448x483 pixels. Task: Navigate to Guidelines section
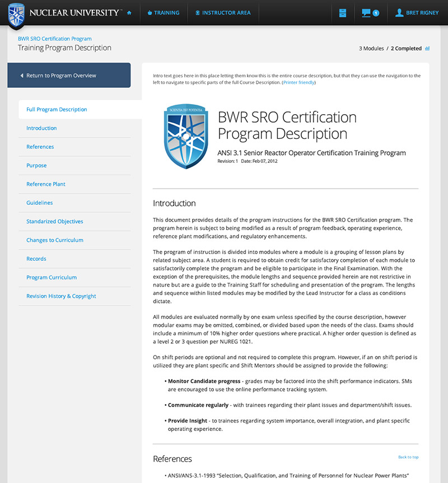coord(39,203)
